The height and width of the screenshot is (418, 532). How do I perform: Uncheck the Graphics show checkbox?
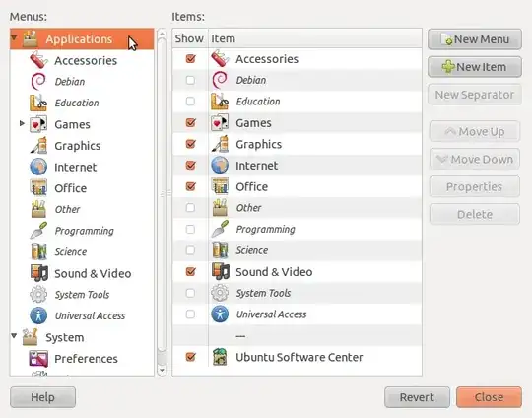[x=191, y=144]
